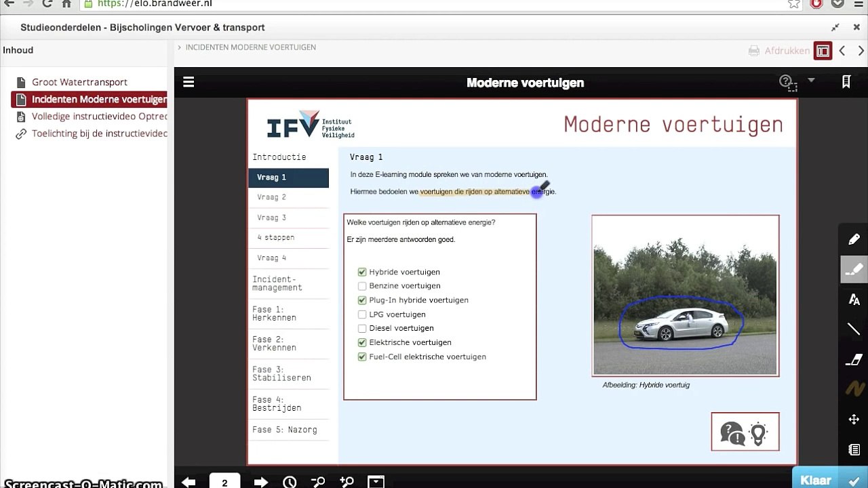The image size is (868, 488).
Task: Open the Introductie section
Action: pos(279,157)
